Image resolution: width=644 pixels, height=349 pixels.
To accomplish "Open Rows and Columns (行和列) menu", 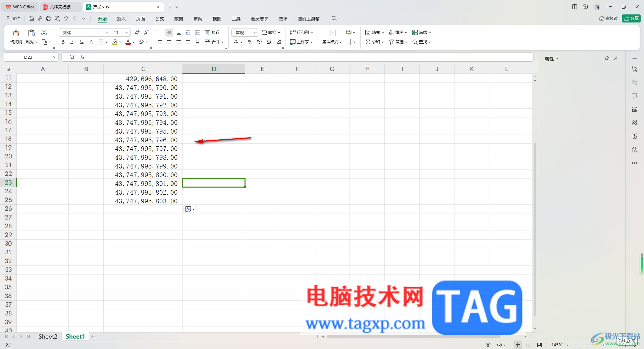I will tap(301, 33).
